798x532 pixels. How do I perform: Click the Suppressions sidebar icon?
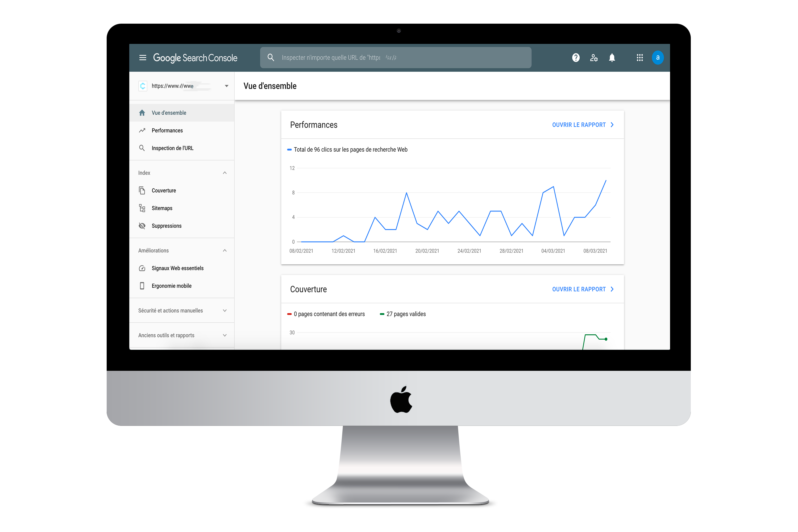point(142,226)
